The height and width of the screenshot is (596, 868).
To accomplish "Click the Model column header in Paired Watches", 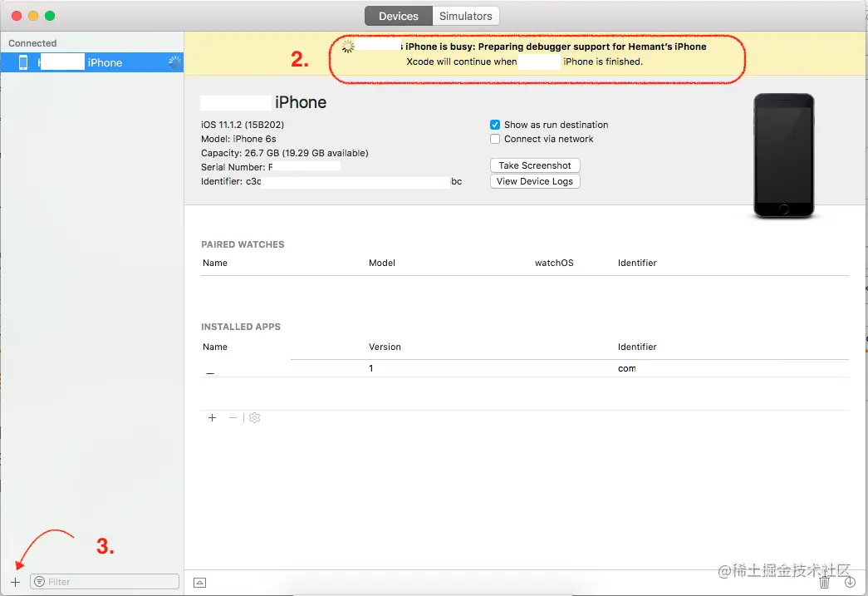I will (382, 264).
